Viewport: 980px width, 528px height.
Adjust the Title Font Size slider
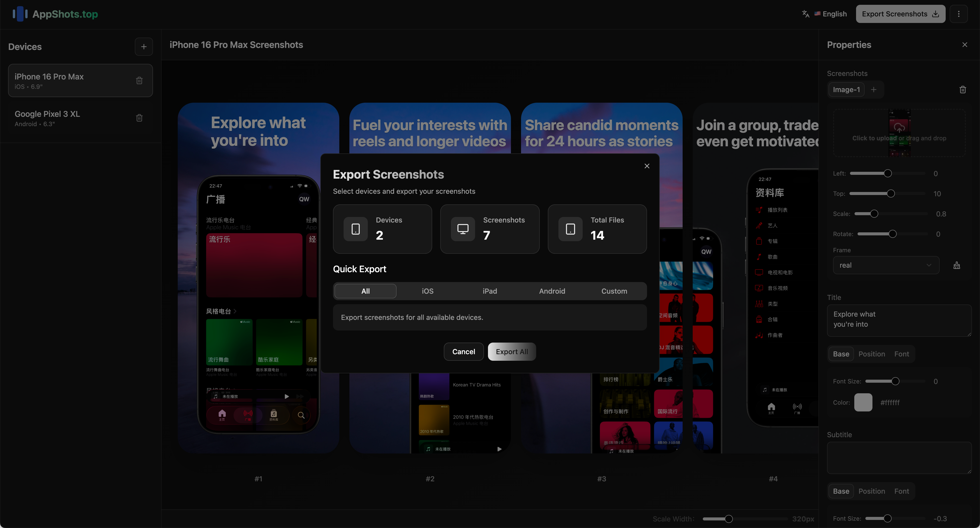point(895,381)
